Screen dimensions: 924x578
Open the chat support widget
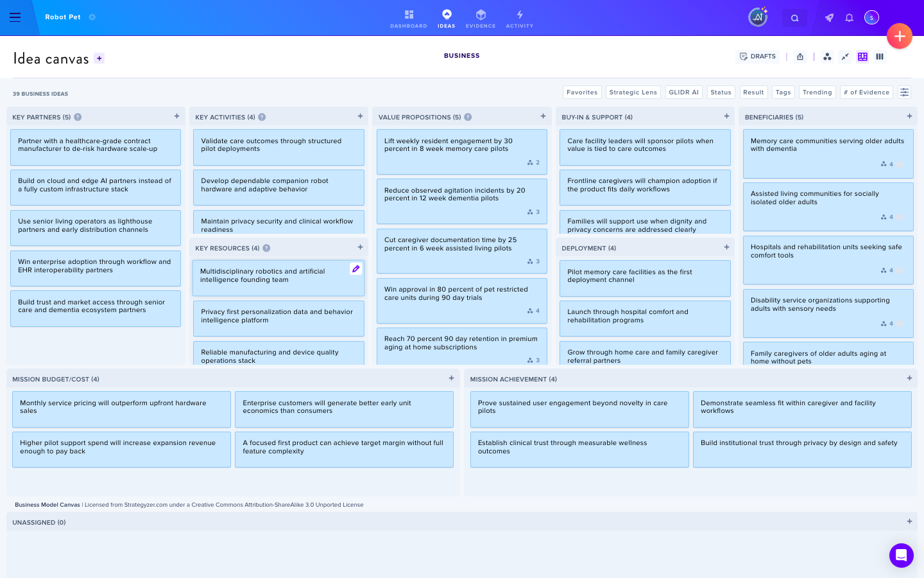901,555
